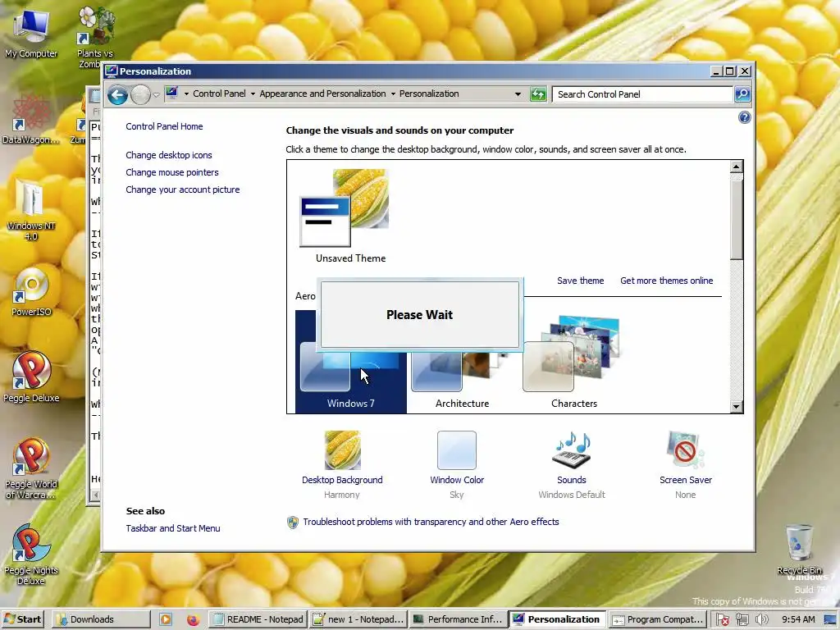Viewport: 840px width, 630px height.
Task: Open Desktop Background corn icon
Action: click(342, 450)
